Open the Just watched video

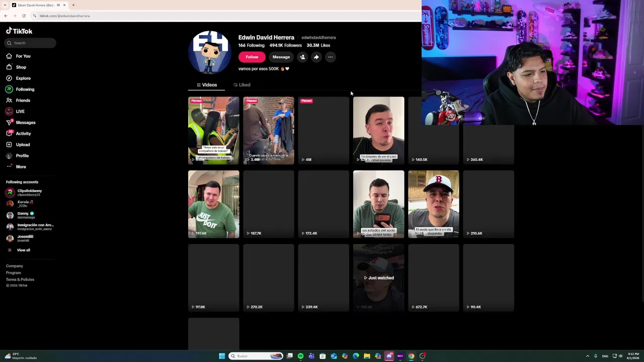click(x=378, y=278)
